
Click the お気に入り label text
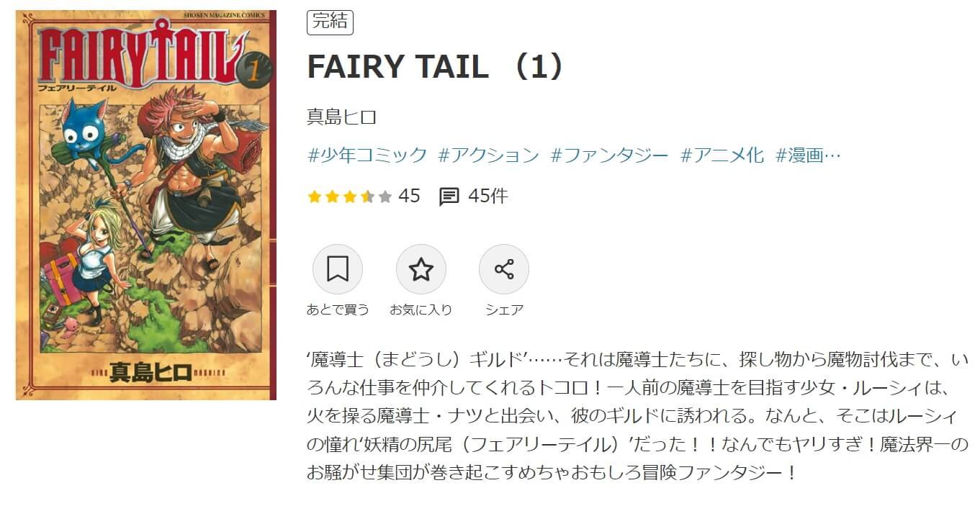[421, 310]
